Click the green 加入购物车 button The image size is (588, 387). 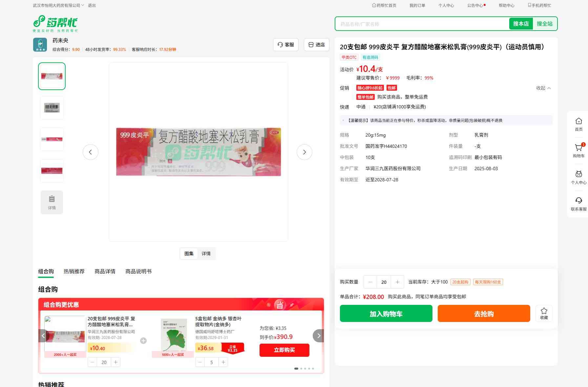(x=386, y=313)
